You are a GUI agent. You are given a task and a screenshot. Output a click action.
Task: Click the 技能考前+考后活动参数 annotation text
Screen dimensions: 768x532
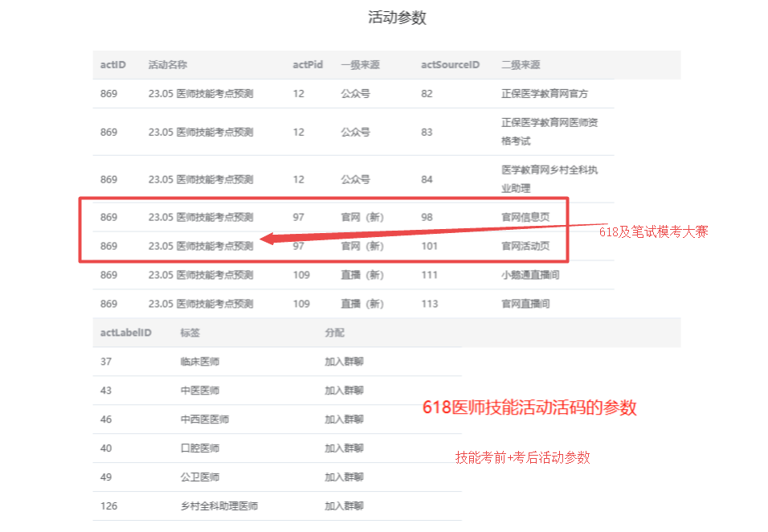point(522,457)
